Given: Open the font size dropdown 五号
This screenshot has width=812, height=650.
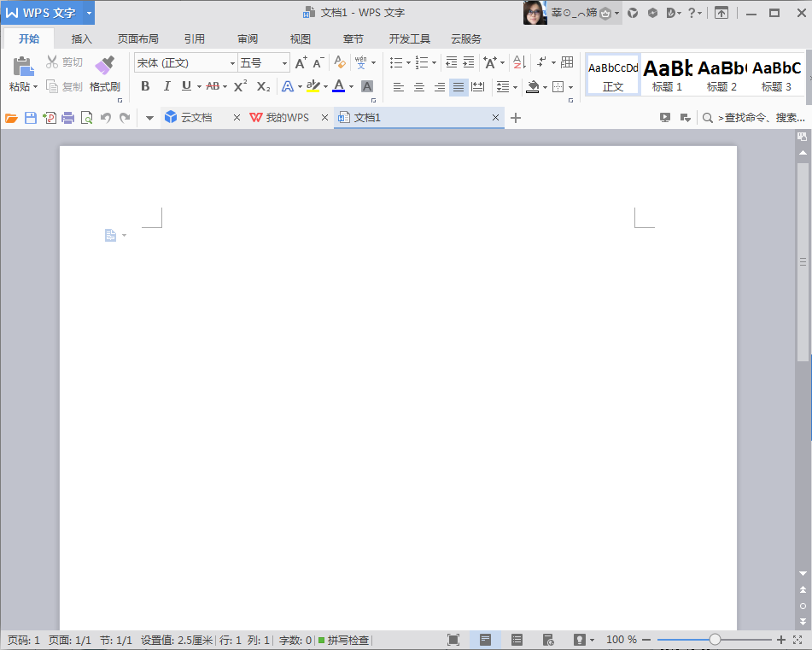Looking at the screenshot, I should [x=263, y=62].
